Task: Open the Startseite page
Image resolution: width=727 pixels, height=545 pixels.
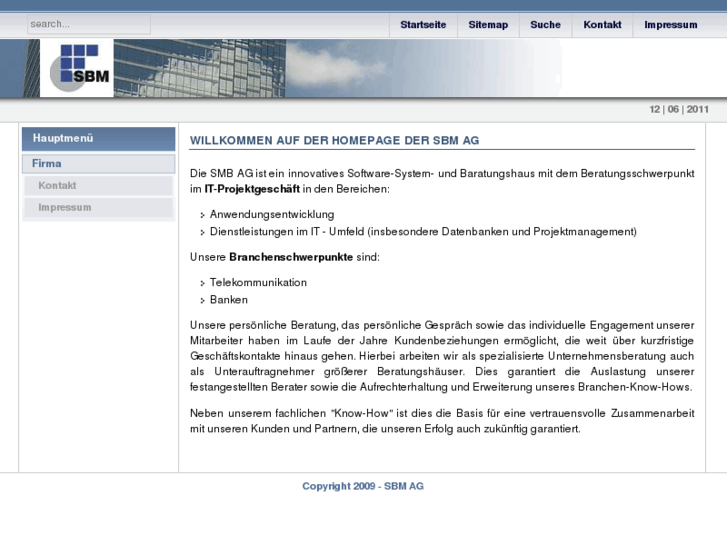Action: (x=423, y=25)
